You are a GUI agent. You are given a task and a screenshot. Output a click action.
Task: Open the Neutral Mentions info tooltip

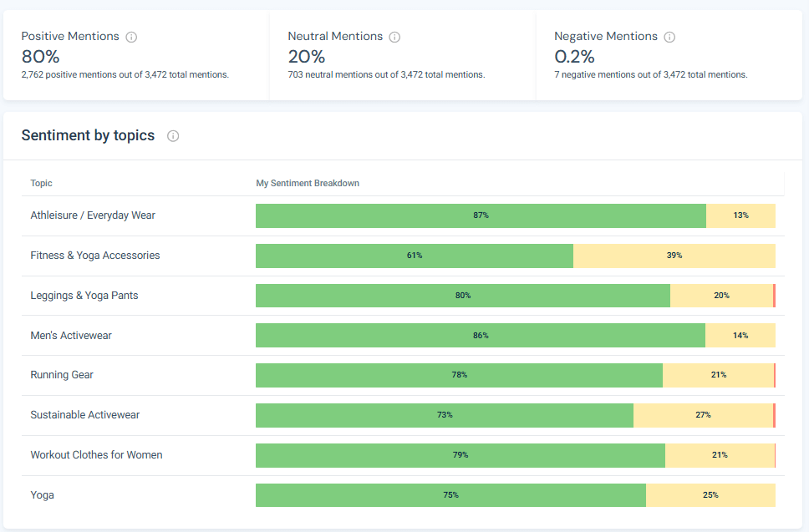point(394,37)
